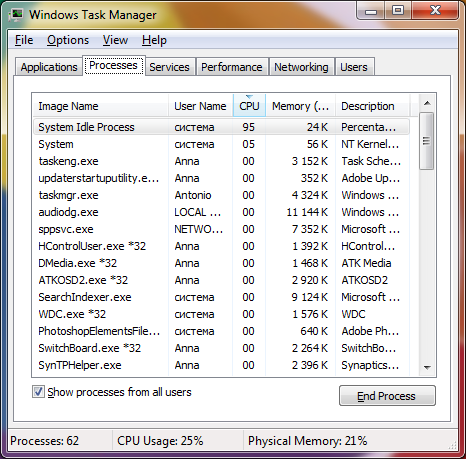Open the Networking tab

click(301, 67)
